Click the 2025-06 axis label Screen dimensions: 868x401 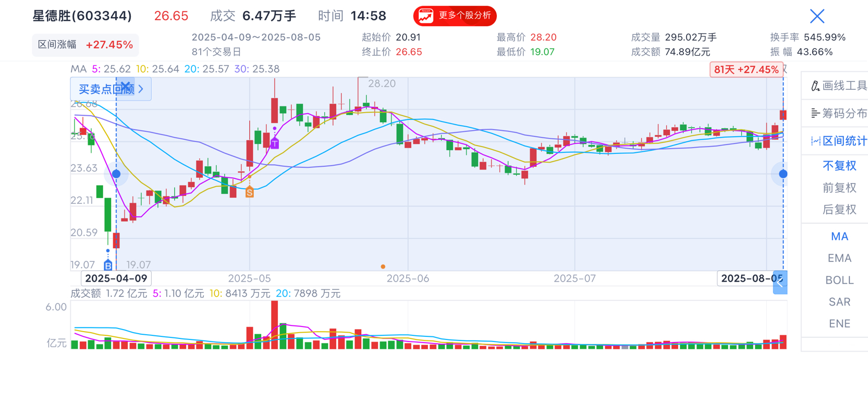click(408, 278)
